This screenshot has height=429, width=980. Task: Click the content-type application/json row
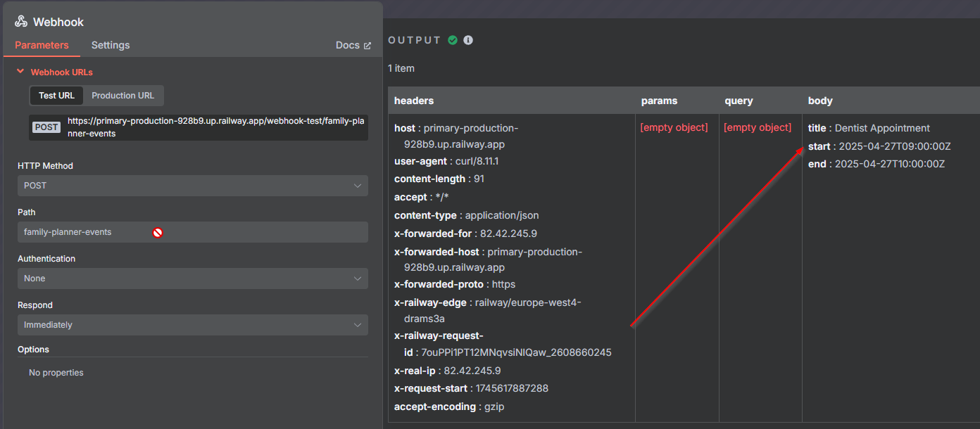(x=466, y=215)
